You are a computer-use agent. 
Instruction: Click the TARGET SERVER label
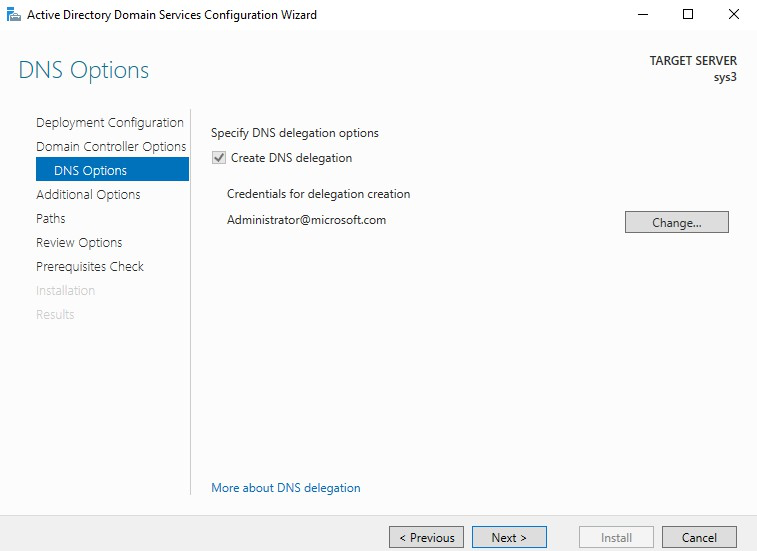[x=693, y=61]
